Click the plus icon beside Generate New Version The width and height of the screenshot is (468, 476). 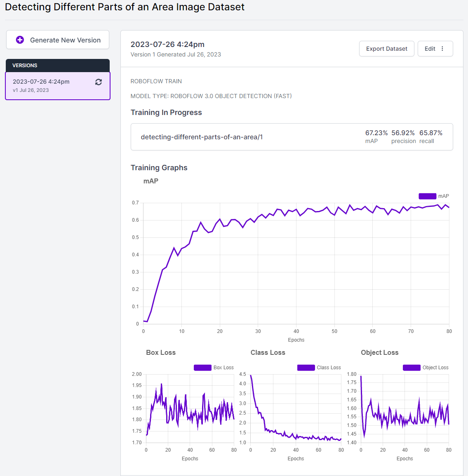click(20, 40)
